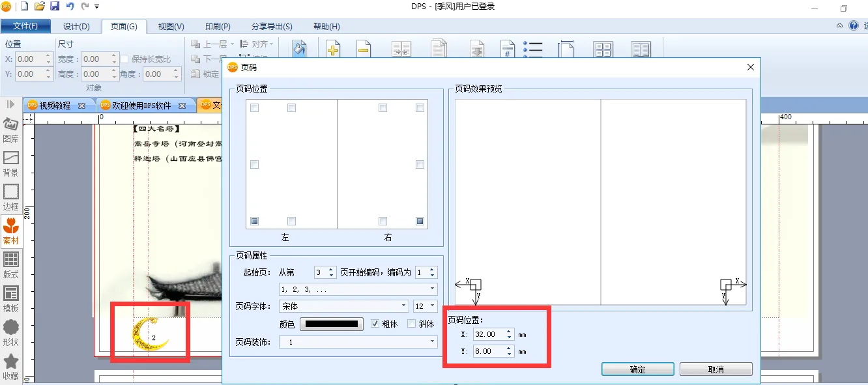Open the 形状 shapes panel in sidebar
Screen dimensions: 868x385
click(x=11, y=334)
